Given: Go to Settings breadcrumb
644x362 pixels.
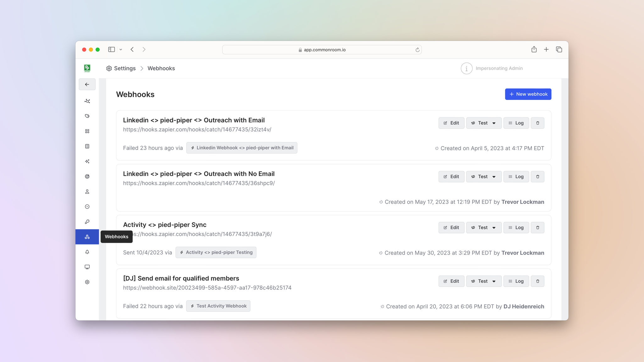Looking at the screenshot, I should click(x=121, y=68).
